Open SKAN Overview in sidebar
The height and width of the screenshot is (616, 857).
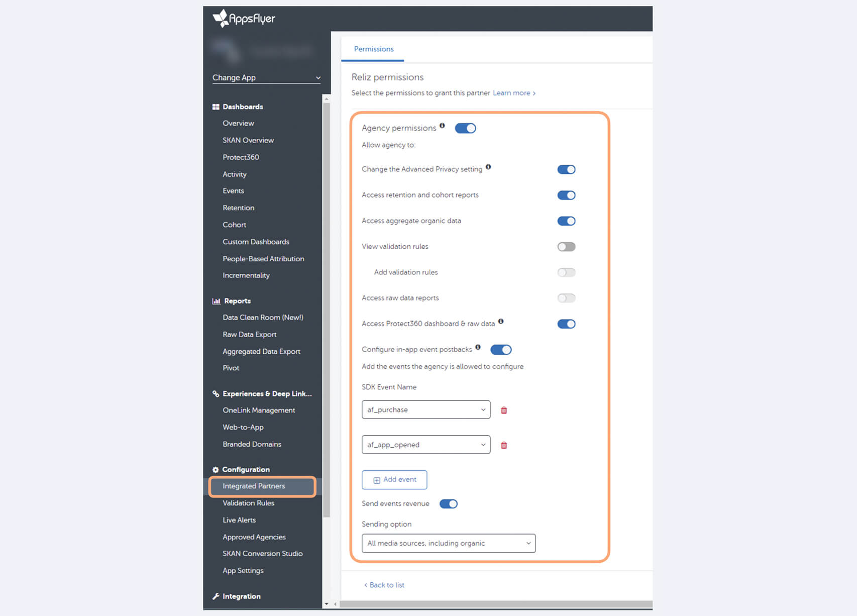[248, 141]
